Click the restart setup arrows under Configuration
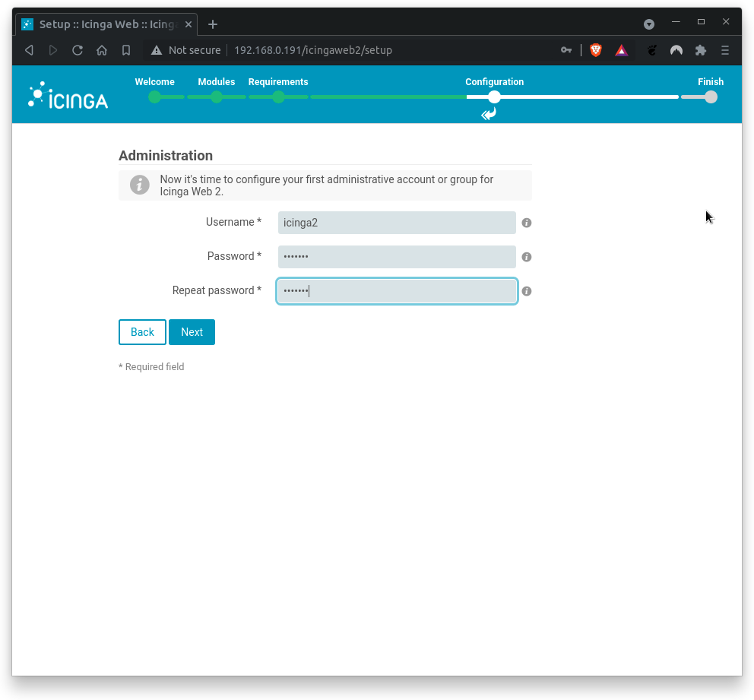754x700 pixels. [488, 114]
